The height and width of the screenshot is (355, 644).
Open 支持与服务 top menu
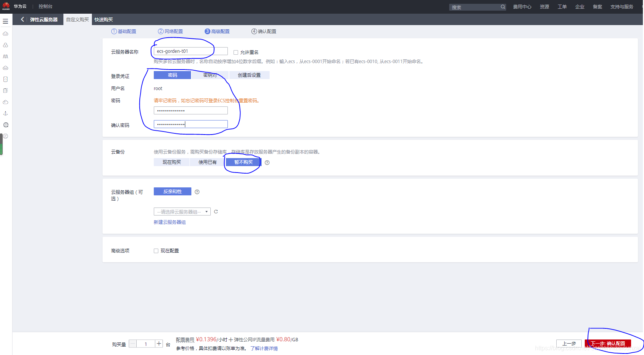pos(622,7)
